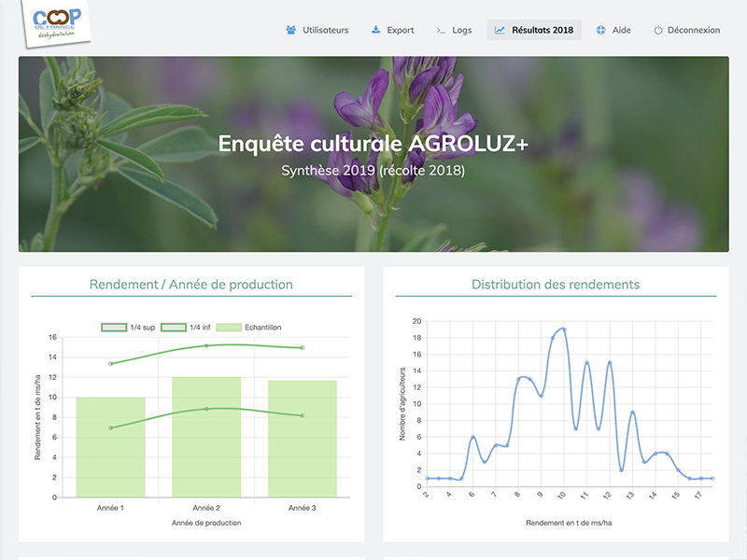Click the Année 2 axis label
Screen dimensions: 747x560
pos(206,508)
